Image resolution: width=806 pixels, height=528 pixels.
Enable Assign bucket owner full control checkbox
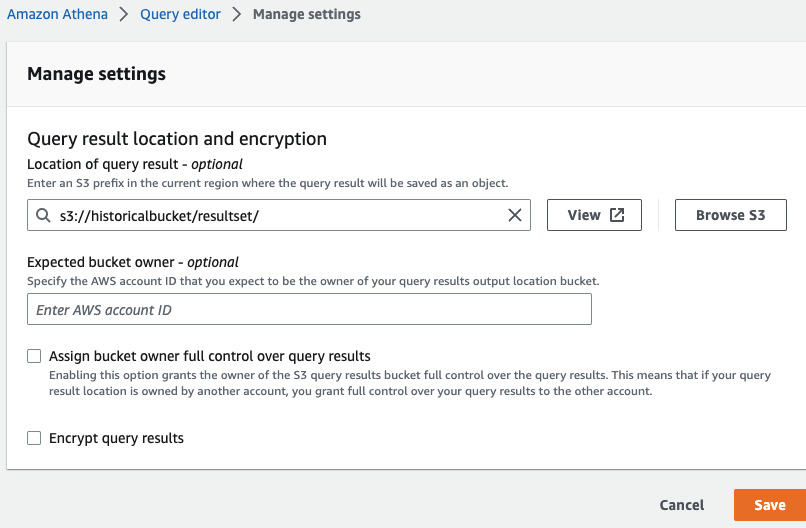point(34,356)
